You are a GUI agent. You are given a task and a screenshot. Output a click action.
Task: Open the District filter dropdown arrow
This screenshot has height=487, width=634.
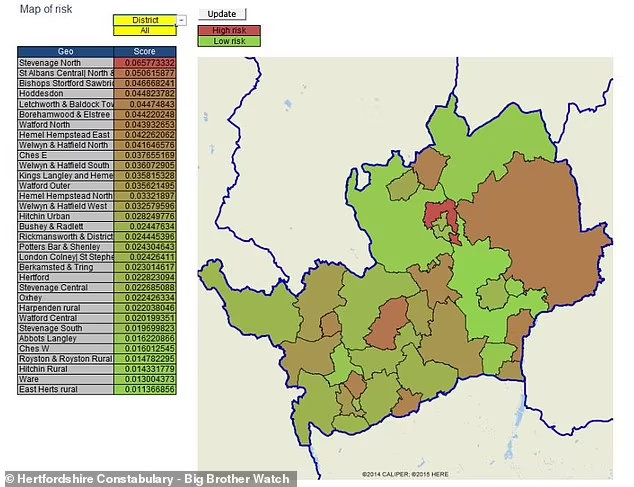(182, 20)
